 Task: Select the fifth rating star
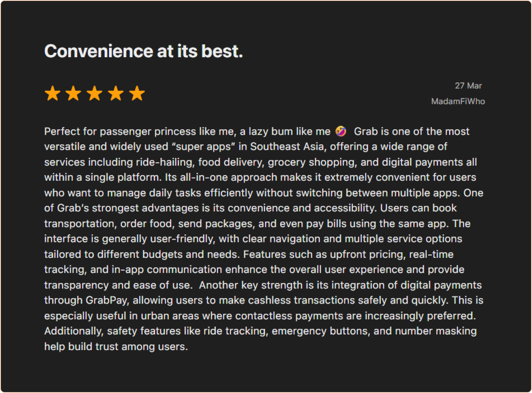pos(137,93)
